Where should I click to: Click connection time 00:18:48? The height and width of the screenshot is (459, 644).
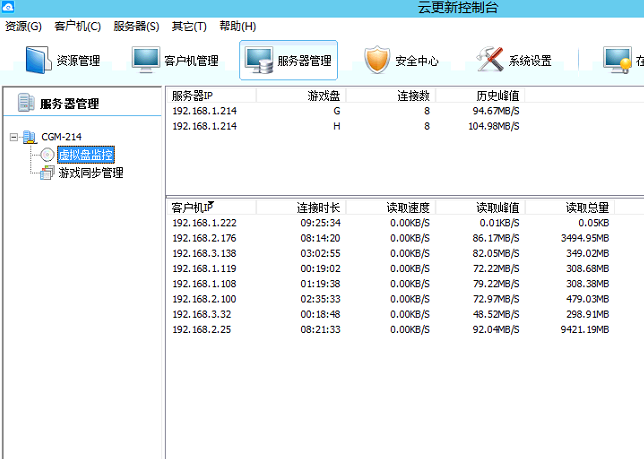320,314
